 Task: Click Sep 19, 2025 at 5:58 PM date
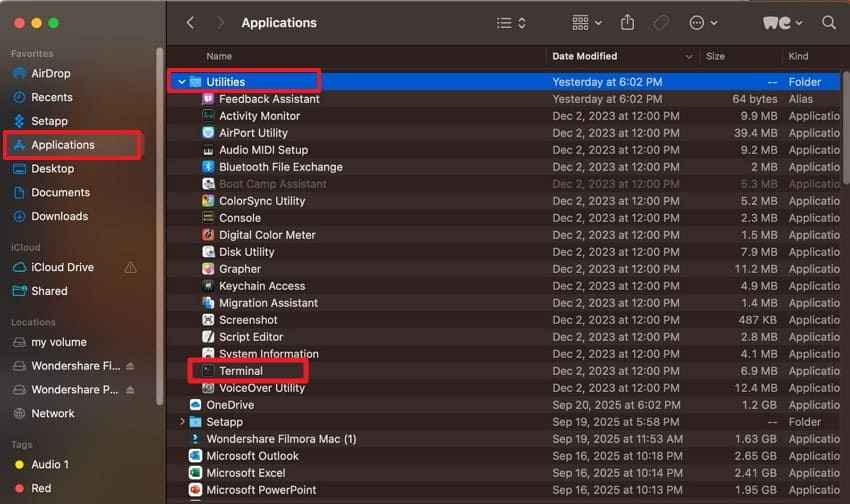click(x=617, y=422)
